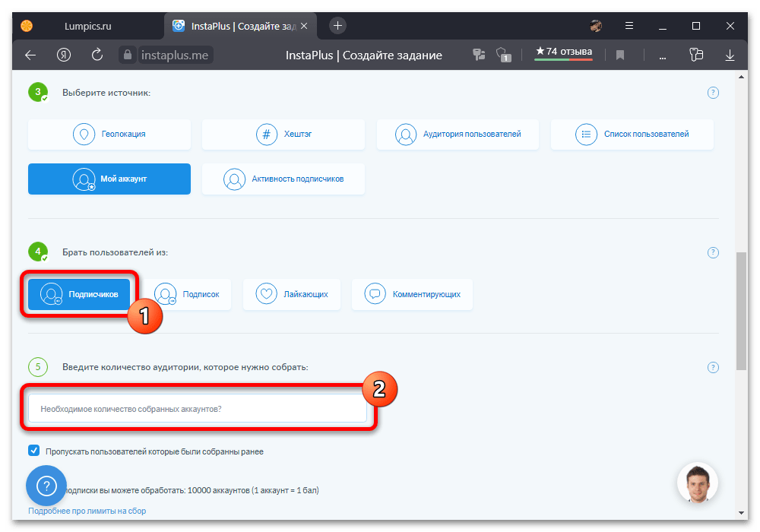Click help icon for step 3
760x532 pixels.
click(x=713, y=93)
